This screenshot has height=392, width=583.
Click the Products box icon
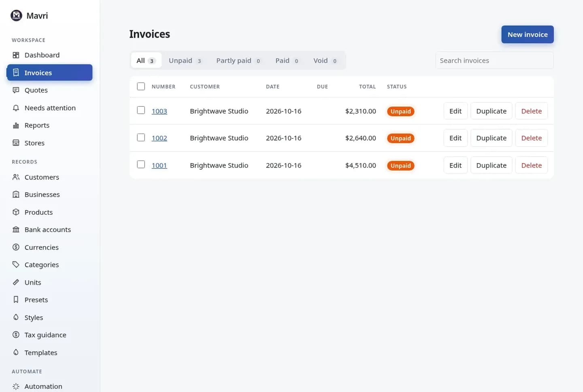pyautogui.click(x=16, y=212)
